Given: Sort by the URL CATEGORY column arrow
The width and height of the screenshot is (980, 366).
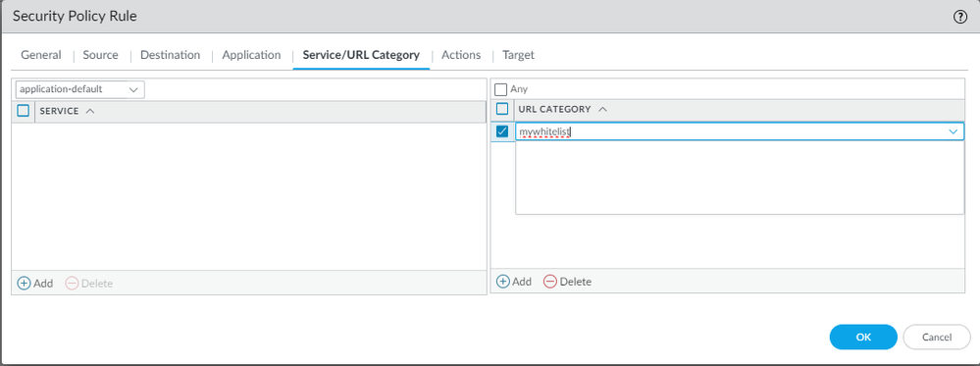Looking at the screenshot, I should [x=602, y=109].
